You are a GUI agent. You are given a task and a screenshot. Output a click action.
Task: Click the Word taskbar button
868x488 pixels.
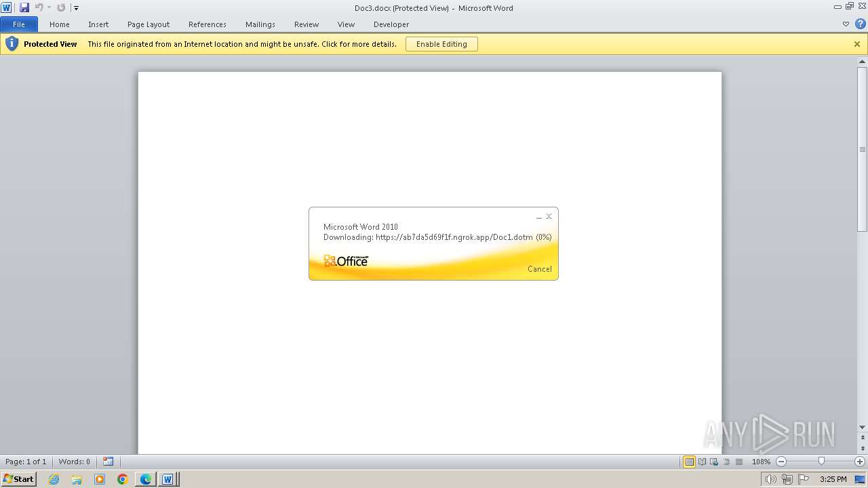pos(167,479)
